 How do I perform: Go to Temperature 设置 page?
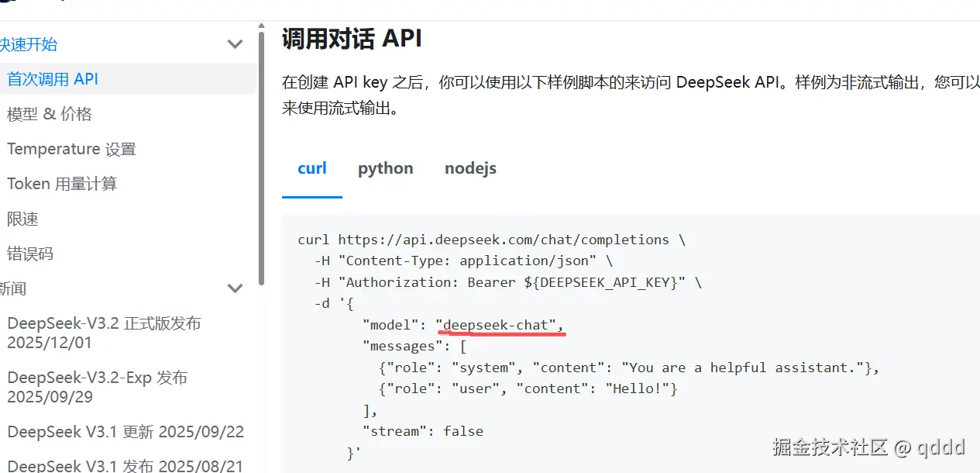click(x=71, y=149)
